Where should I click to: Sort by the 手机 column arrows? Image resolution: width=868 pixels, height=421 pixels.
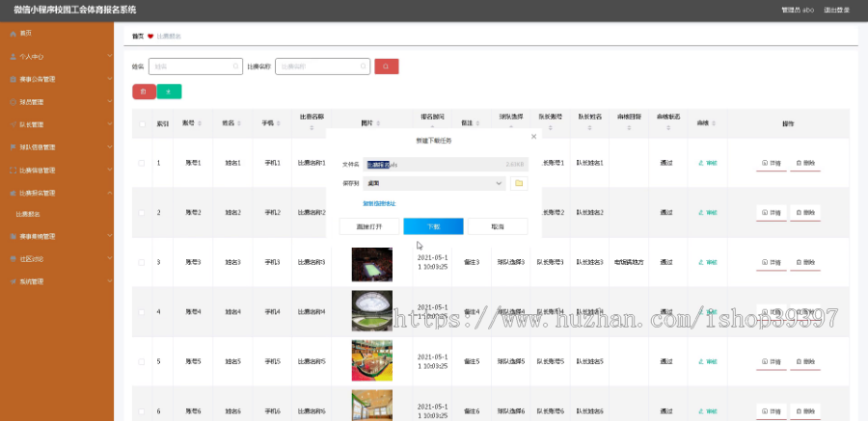(279, 123)
